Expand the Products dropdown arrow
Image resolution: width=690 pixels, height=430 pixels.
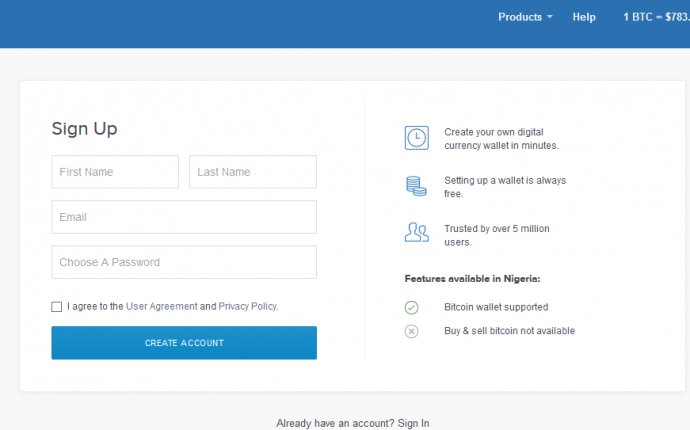coord(549,17)
